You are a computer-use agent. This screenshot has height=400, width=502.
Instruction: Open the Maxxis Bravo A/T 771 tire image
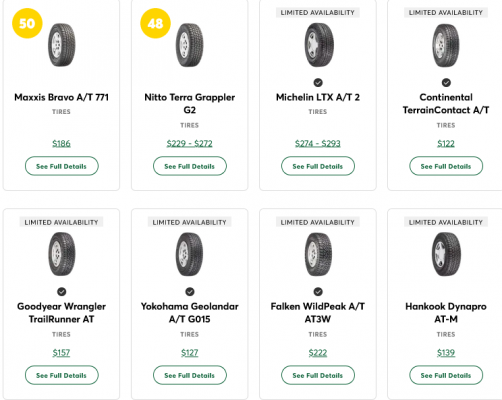(x=62, y=45)
